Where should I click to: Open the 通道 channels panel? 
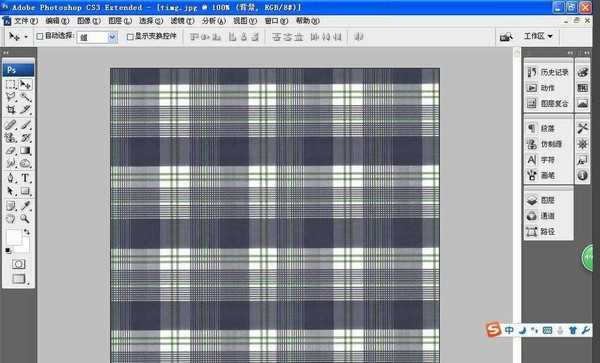pyautogui.click(x=548, y=216)
